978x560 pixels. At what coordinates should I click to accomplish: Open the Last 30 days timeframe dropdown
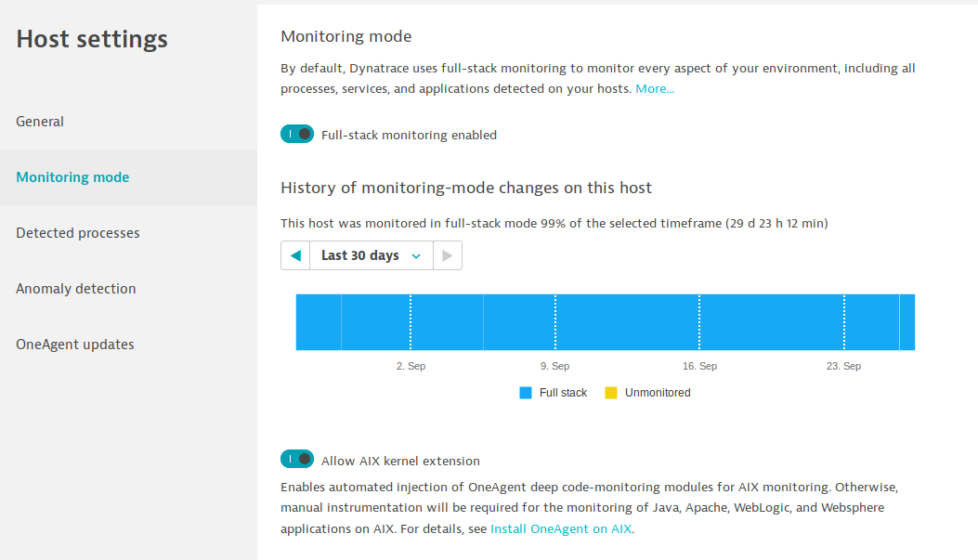point(372,255)
